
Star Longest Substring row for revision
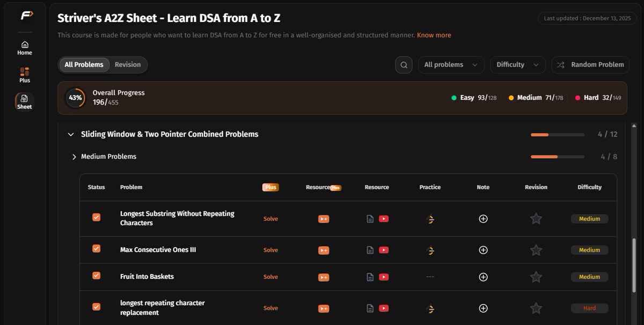tap(536, 219)
